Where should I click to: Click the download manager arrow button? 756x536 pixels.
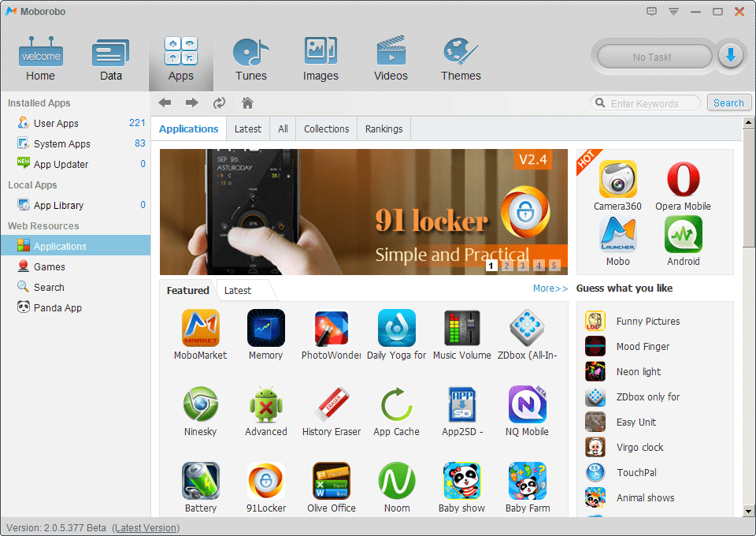pyautogui.click(x=731, y=56)
